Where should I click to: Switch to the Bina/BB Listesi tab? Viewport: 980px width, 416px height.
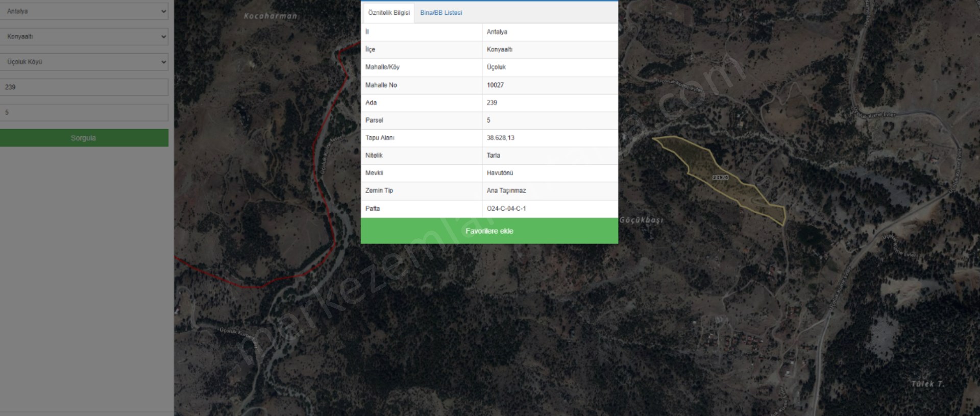tap(441, 13)
